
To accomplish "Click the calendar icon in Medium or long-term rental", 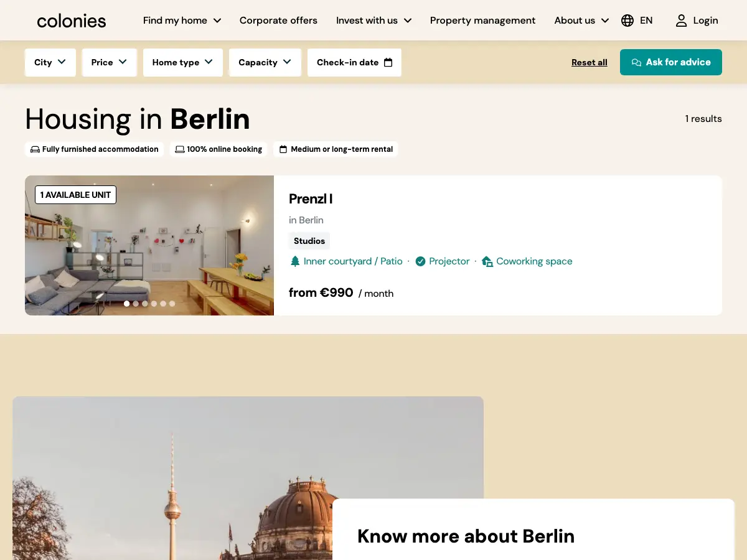I will click(283, 149).
